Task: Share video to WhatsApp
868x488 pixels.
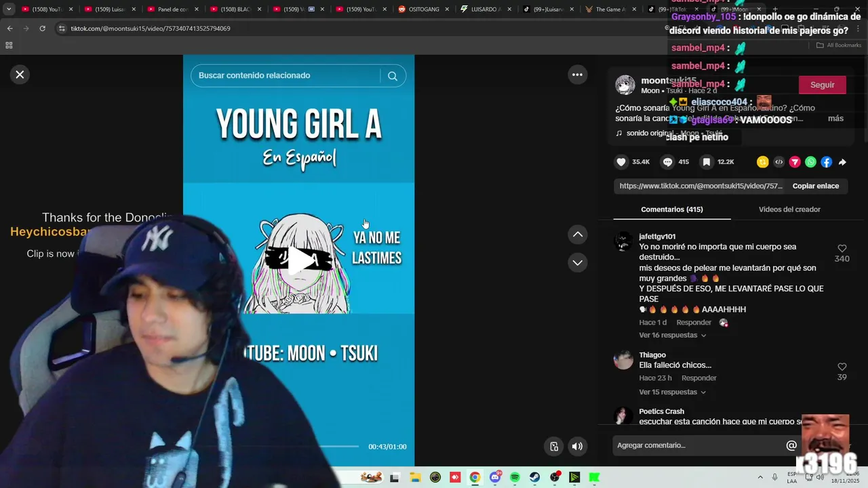Action: tap(810, 162)
